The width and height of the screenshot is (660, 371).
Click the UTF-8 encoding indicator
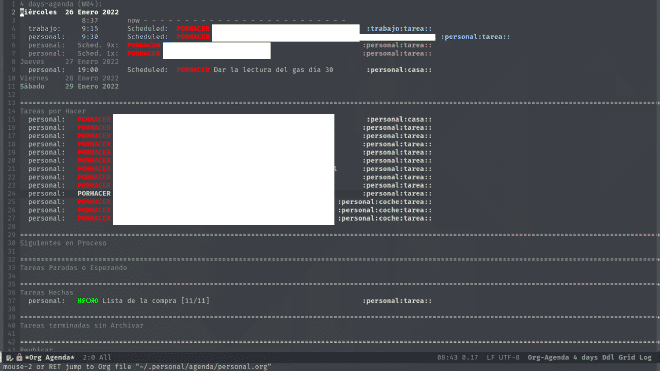[x=509, y=358]
